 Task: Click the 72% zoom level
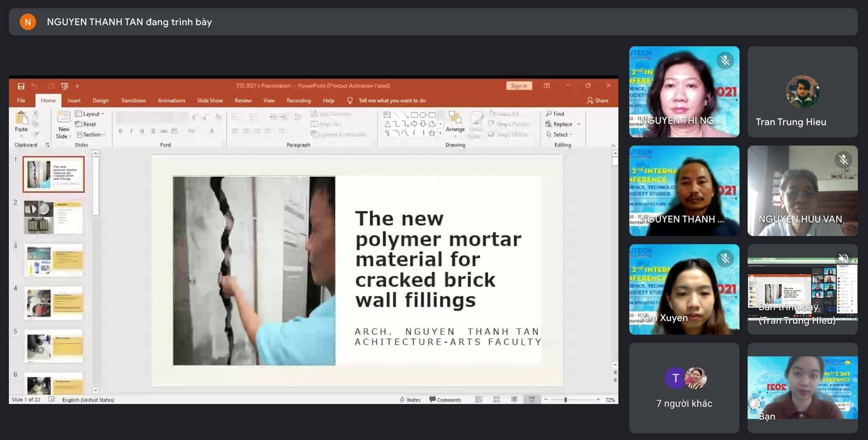tap(610, 400)
